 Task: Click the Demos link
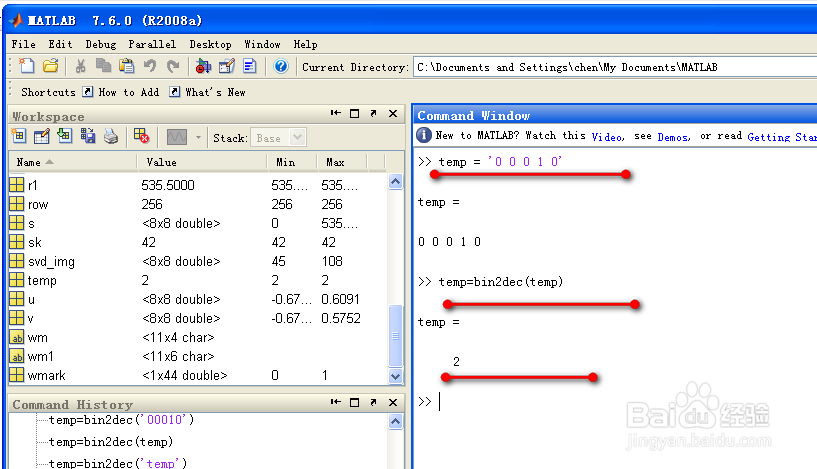tap(674, 137)
